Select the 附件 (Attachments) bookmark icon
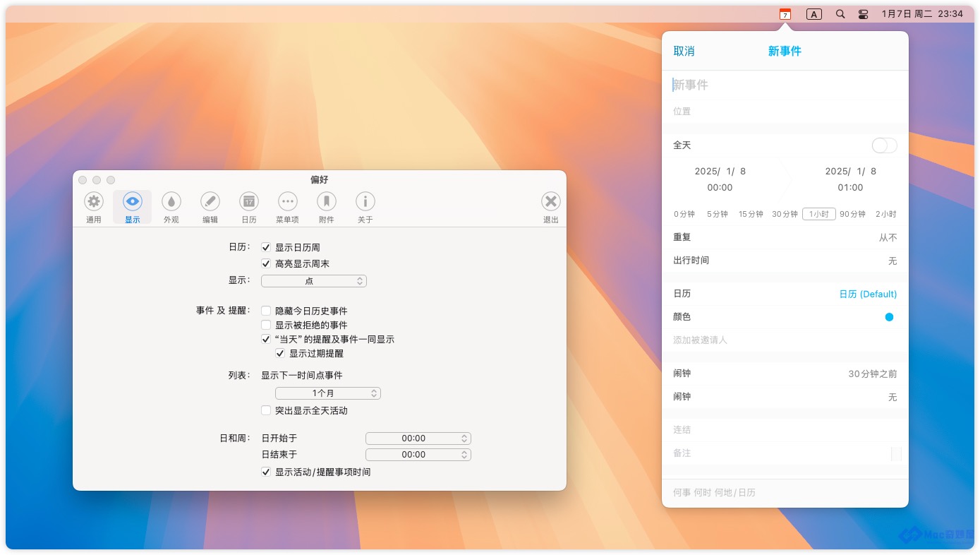 (x=326, y=202)
